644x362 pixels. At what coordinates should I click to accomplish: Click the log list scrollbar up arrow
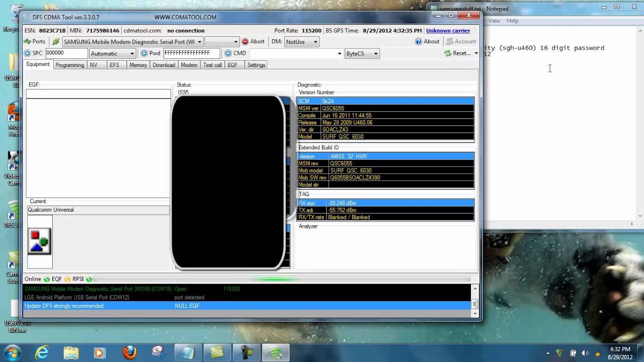click(475, 289)
